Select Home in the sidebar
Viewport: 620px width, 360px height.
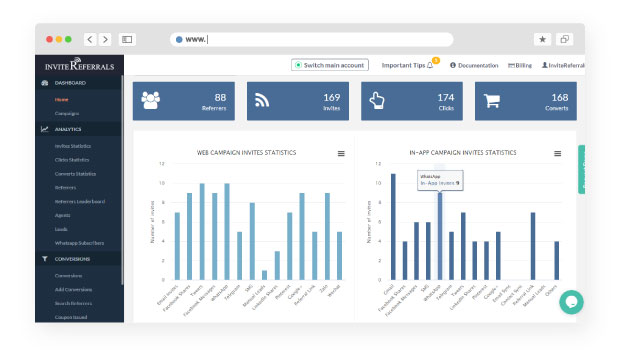pyautogui.click(x=62, y=99)
